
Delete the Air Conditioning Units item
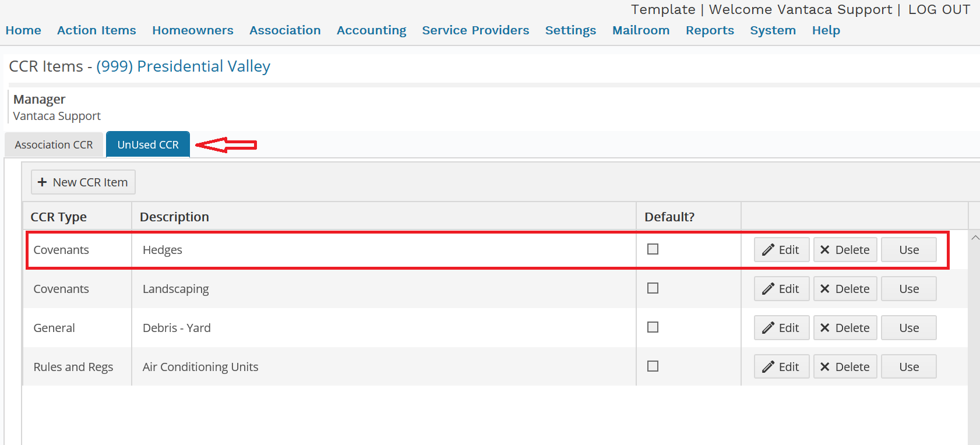click(845, 367)
